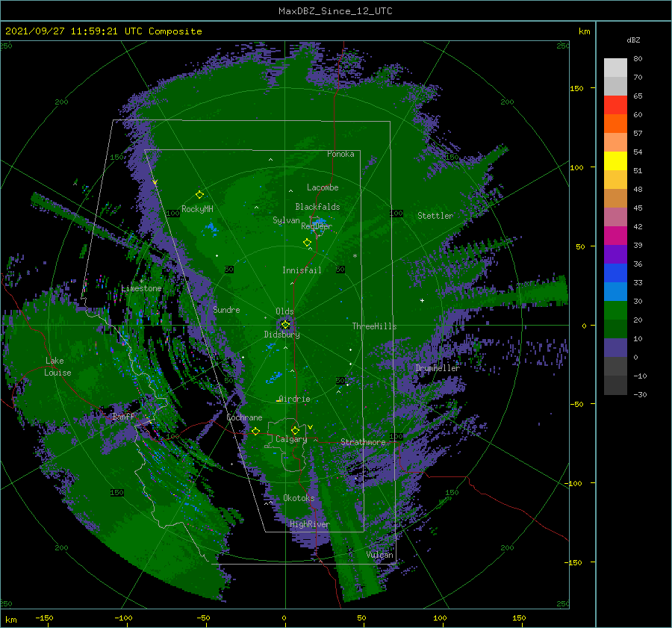Click the Sylvan label
The image size is (672, 628).
tap(286, 220)
